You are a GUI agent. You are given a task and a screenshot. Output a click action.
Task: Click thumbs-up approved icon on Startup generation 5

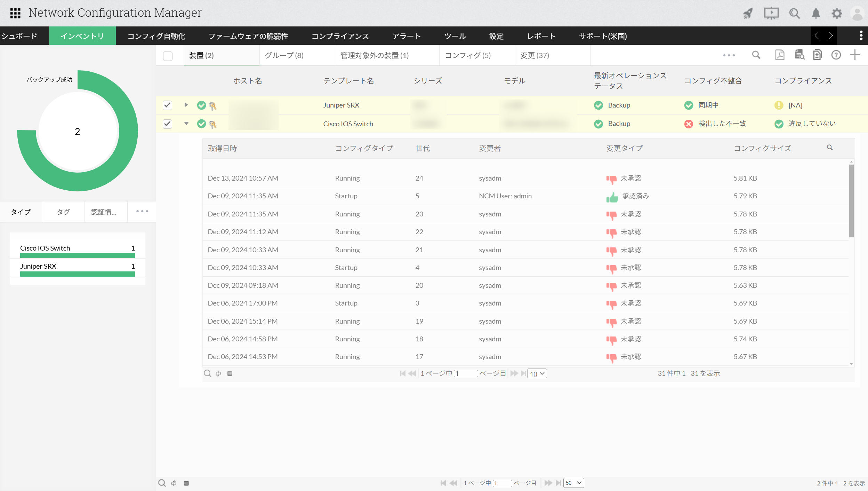point(612,197)
